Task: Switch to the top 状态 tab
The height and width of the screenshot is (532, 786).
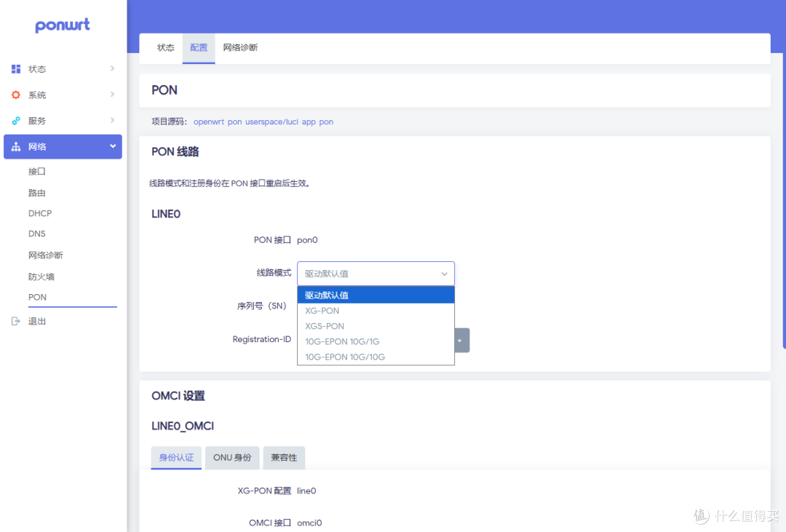Action: pyautogui.click(x=165, y=47)
